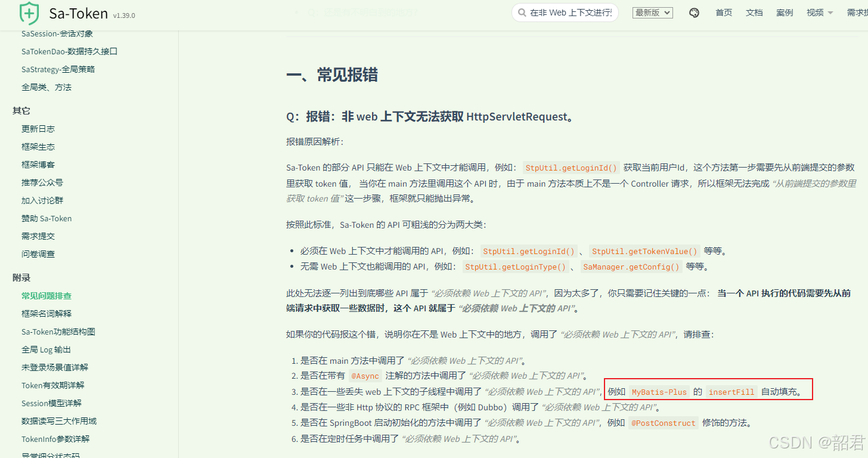This screenshot has height=458, width=868.
Task: Open 需求提交 in the sidebar
Action: pos(38,236)
